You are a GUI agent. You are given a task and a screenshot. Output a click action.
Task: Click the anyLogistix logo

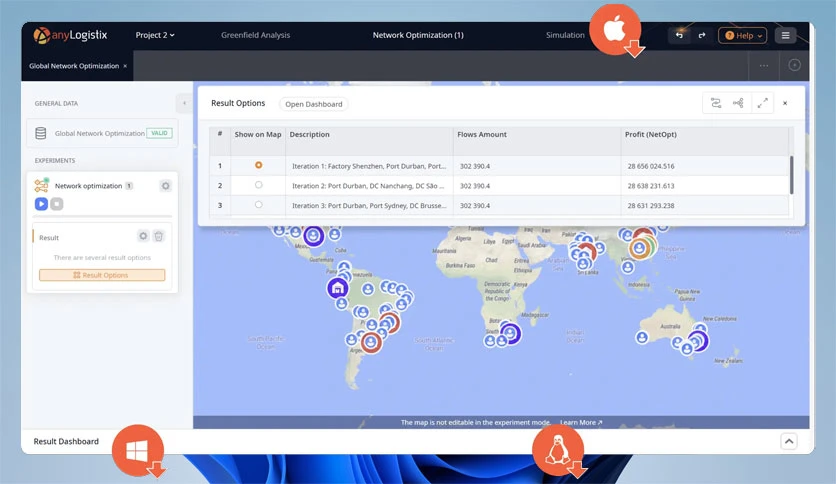[70, 36]
